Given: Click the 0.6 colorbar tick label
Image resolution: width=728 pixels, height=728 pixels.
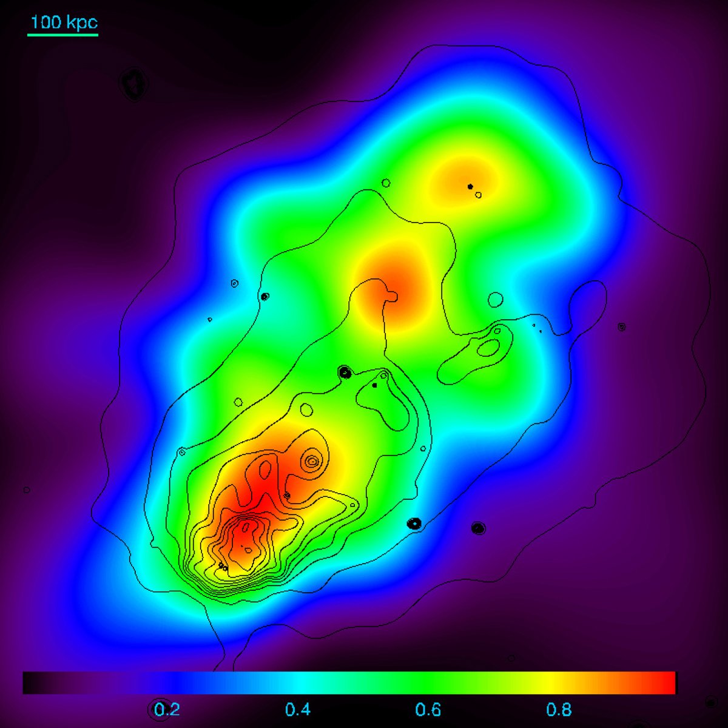Looking at the screenshot, I should (428, 709).
